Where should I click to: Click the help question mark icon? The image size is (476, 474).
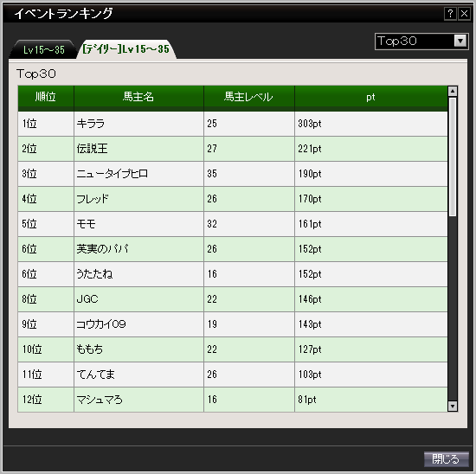coord(450,14)
